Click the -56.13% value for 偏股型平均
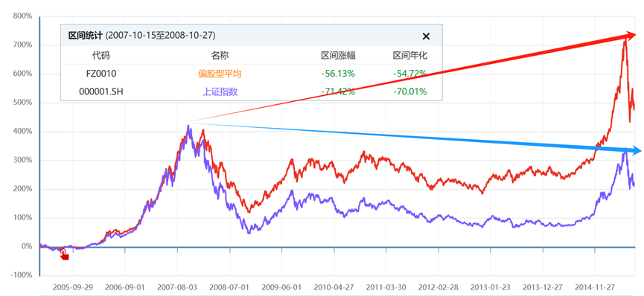This screenshot has height=296, width=644. click(x=338, y=74)
